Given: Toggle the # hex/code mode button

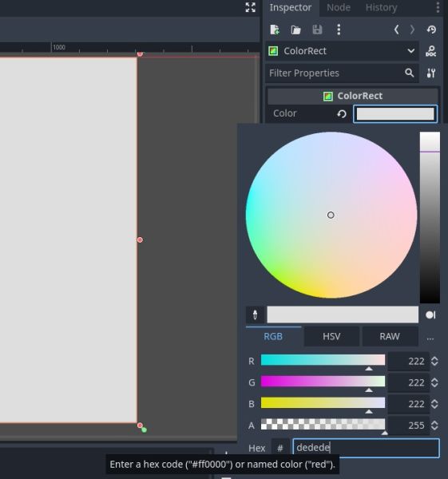Looking at the screenshot, I should 280,448.
